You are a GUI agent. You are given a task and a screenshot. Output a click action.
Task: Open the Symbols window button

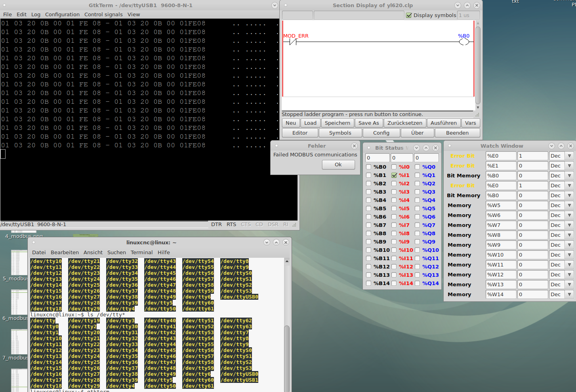[x=340, y=133]
